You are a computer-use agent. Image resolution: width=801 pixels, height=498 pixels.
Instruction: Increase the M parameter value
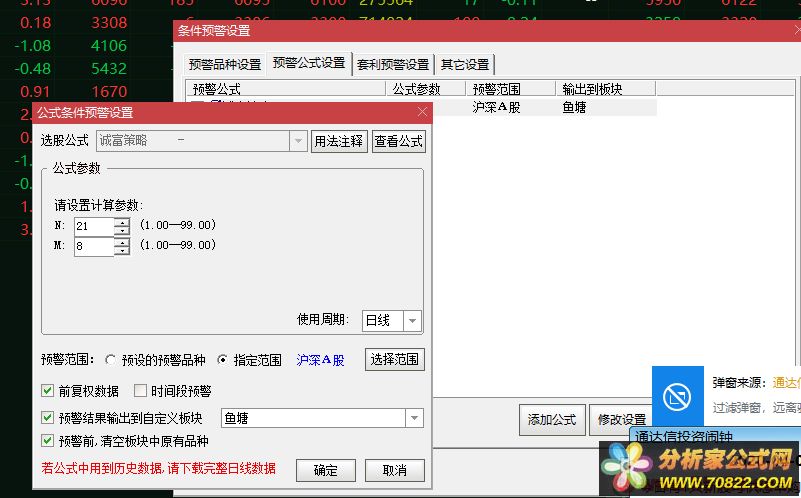pyautogui.click(x=122, y=242)
